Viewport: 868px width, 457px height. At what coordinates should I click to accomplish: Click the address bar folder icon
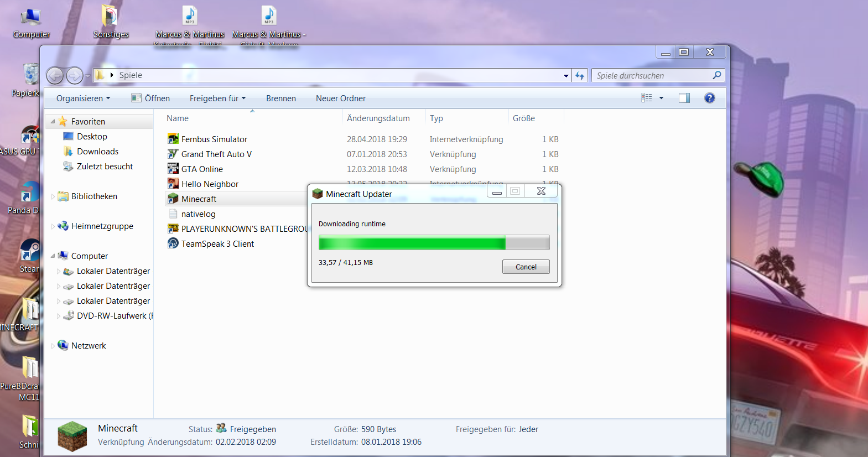pos(100,75)
